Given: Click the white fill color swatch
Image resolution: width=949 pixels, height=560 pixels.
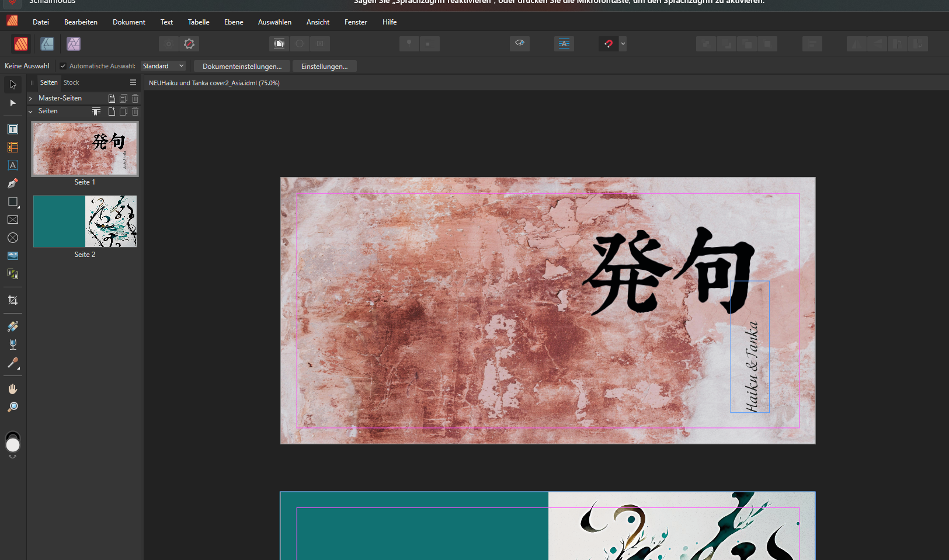Looking at the screenshot, I should tap(13, 446).
